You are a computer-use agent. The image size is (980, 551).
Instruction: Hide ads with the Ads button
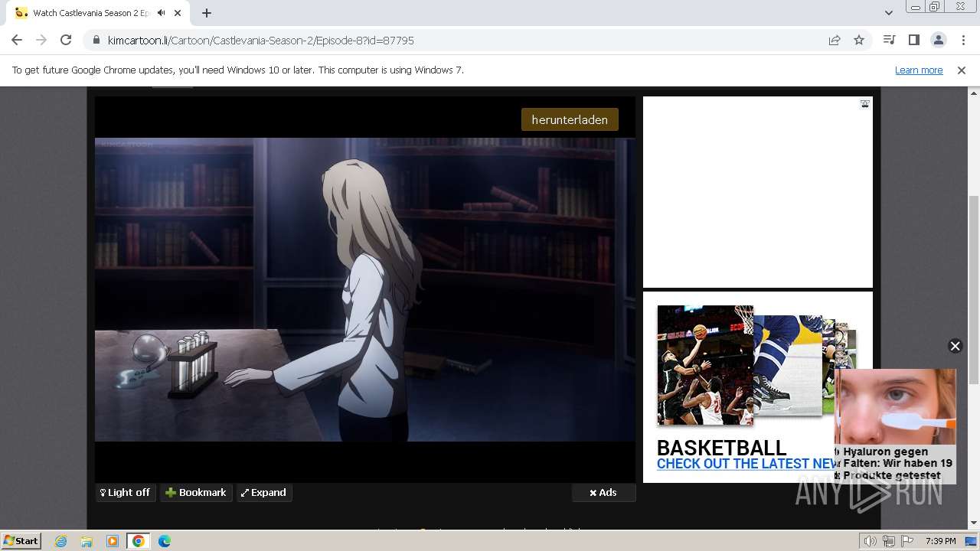[603, 493]
